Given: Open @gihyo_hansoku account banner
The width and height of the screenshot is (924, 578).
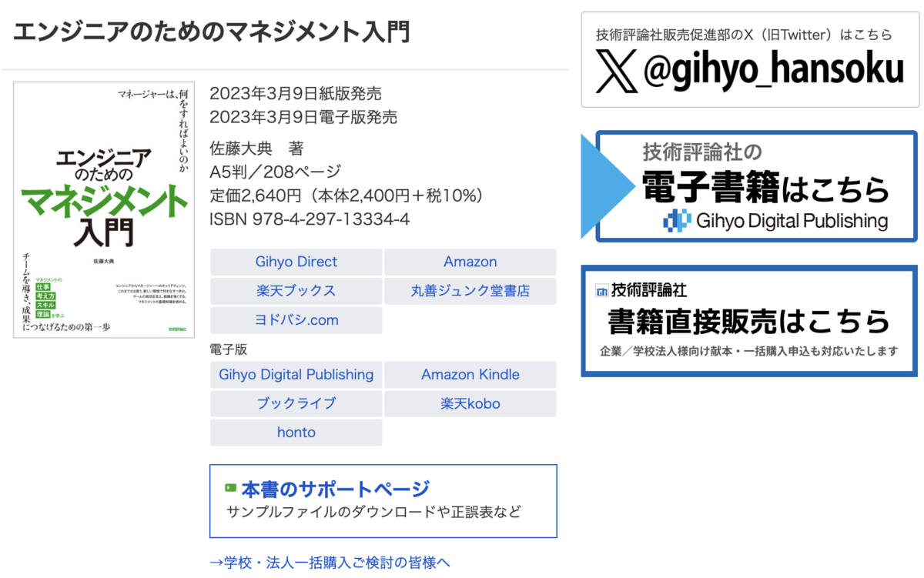Looking at the screenshot, I should pyautogui.click(x=750, y=59).
